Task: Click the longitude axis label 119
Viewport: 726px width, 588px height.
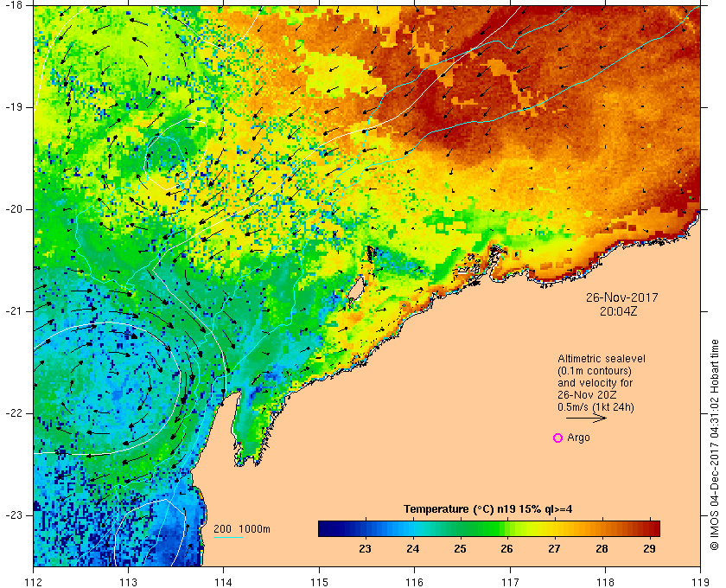Action: tap(701, 582)
